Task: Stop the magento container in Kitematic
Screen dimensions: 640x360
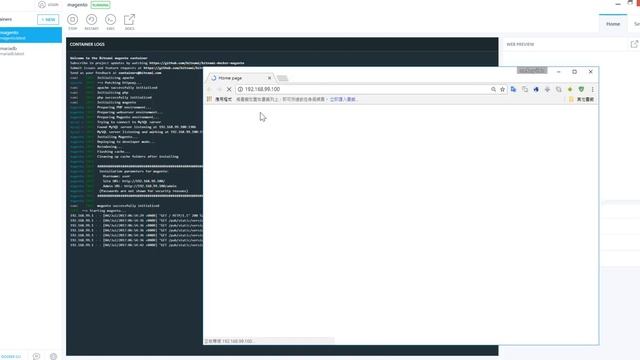Action: (73, 20)
